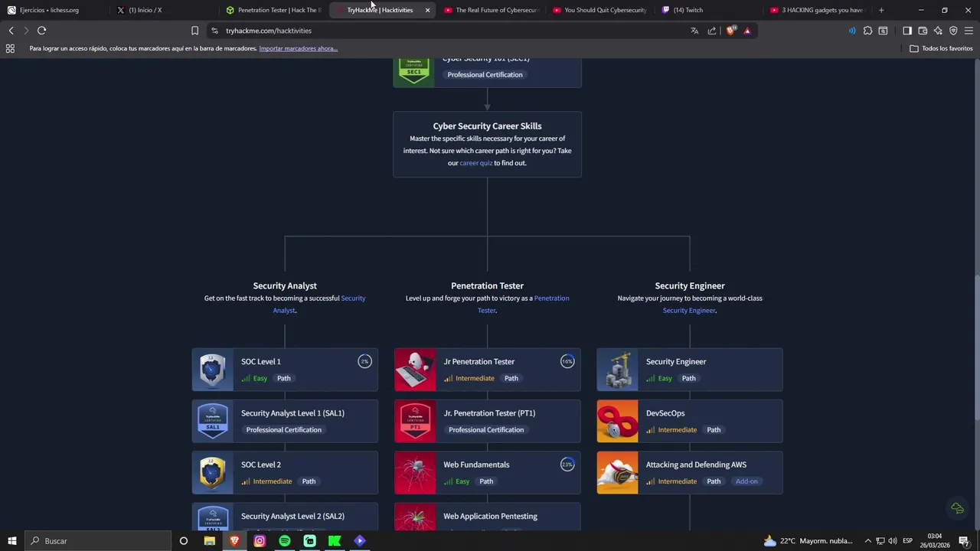
Task: Click the PT1 certification badge icon
Action: (415, 421)
